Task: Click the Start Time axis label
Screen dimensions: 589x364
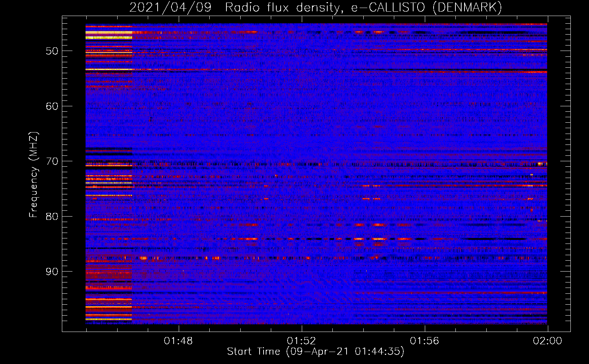Action: (x=316, y=352)
